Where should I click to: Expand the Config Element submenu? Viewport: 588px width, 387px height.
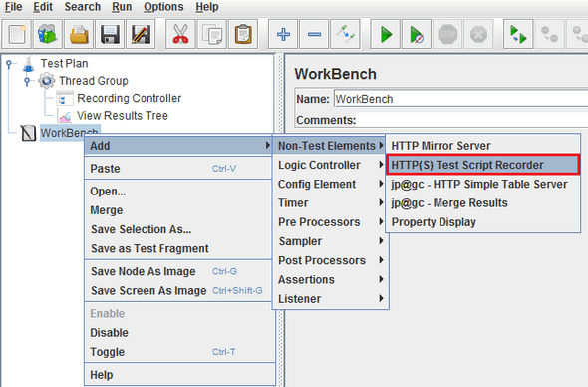point(330,184)
